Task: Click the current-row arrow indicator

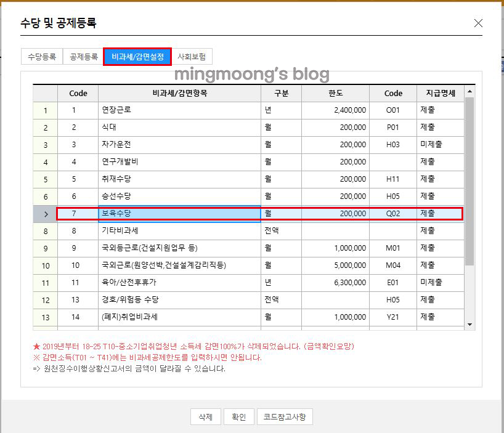Action: (46, 214)
